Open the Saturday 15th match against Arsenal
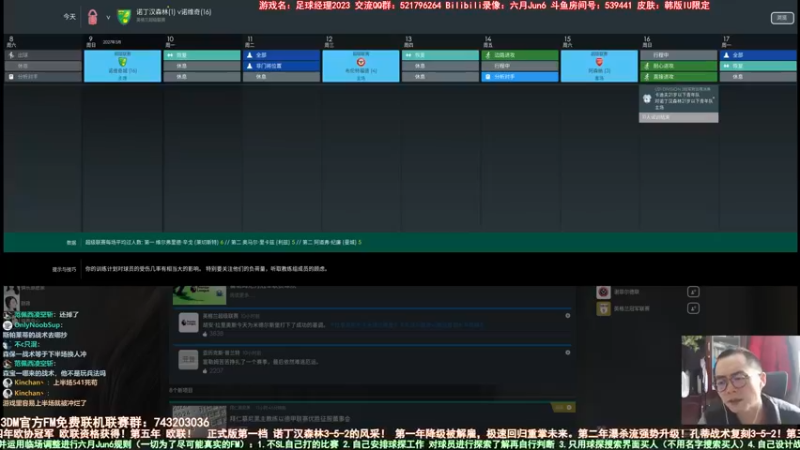Image resolution: width=800 pixels, height=450 pixels. pyautogui.click(x=599, y=66)
